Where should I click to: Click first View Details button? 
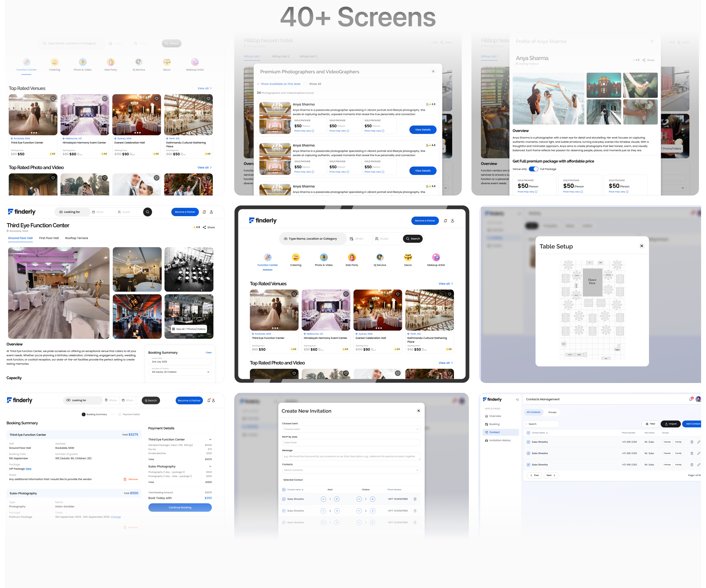pos(423,130)
